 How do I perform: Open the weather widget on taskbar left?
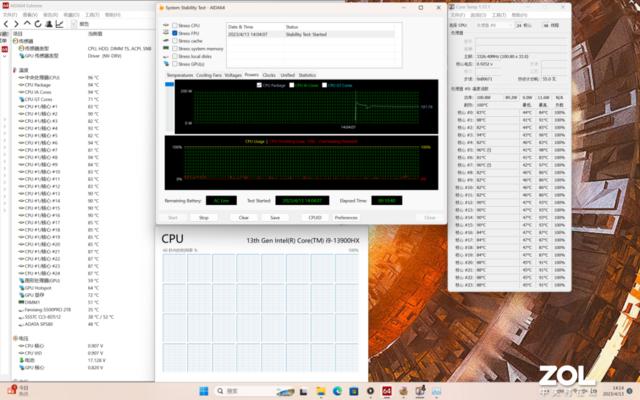click(x=18, y=390)
